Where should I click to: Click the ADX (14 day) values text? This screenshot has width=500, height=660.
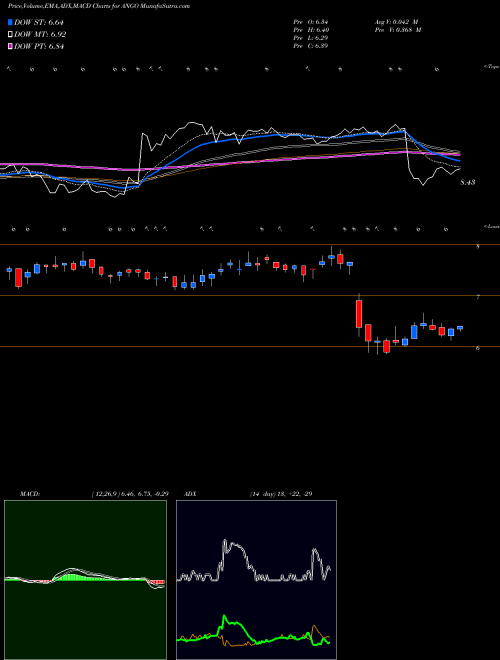pos(281,494)
